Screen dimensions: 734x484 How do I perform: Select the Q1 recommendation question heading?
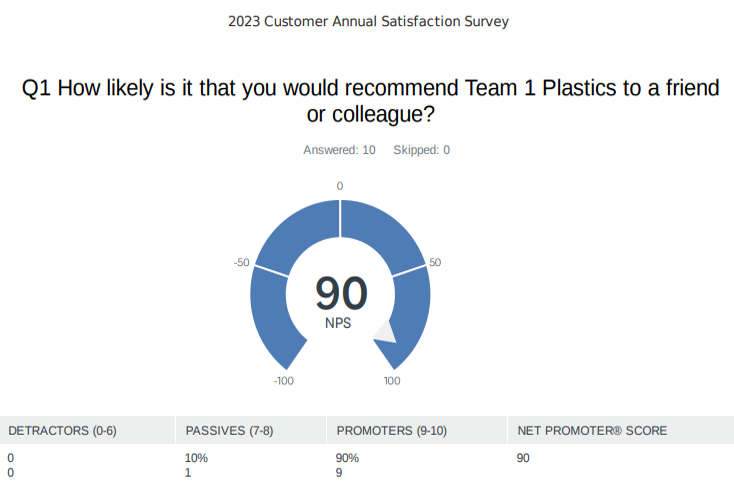point(370,101)
